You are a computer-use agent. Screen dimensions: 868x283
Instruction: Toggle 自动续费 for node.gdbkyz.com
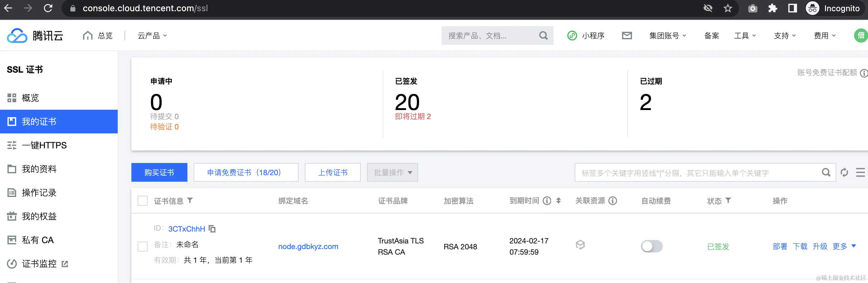tap(652, 246)
